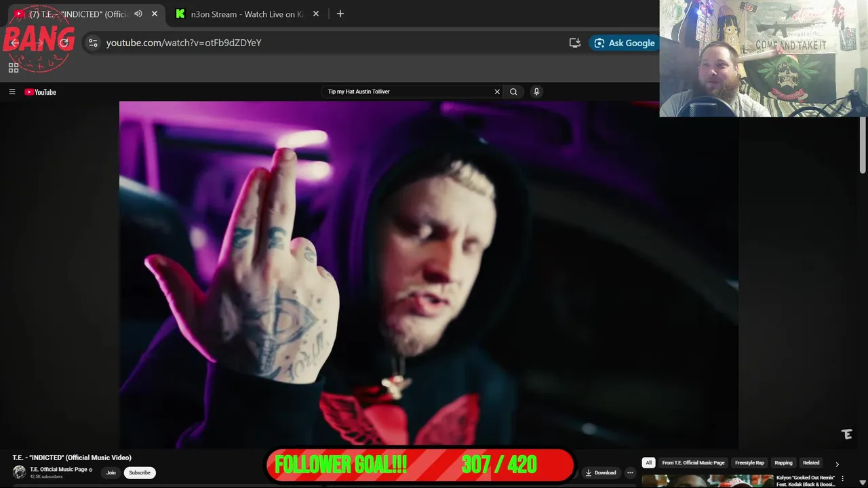Switch to n3on Stream Kick tab

pyautogui.click(x=245, y=14)
